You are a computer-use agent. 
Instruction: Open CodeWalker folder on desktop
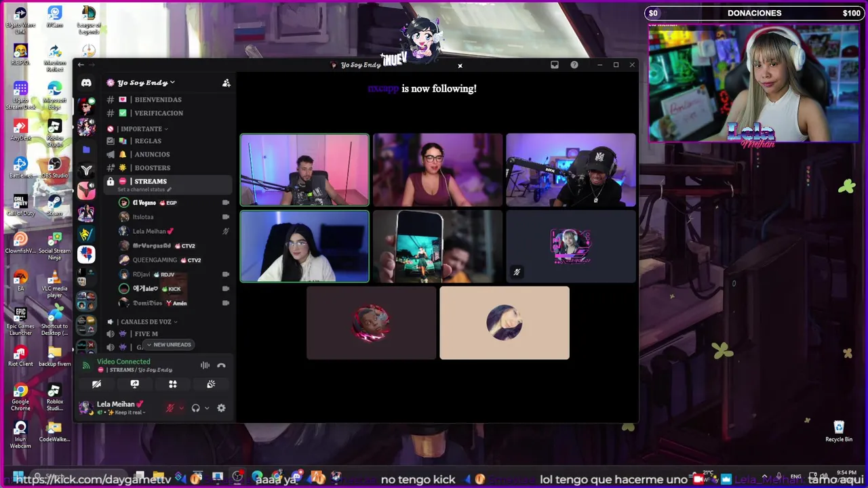pos(55,431)
